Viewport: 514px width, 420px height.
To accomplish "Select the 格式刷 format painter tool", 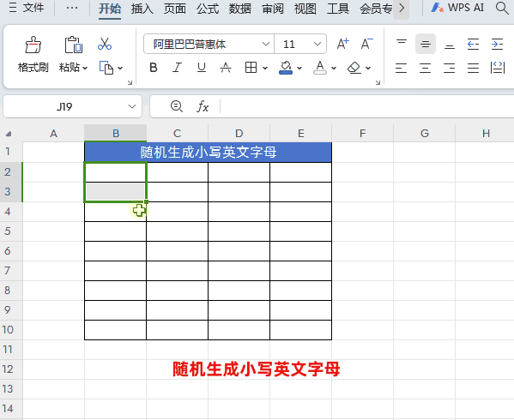I will (x=33, y=54).
